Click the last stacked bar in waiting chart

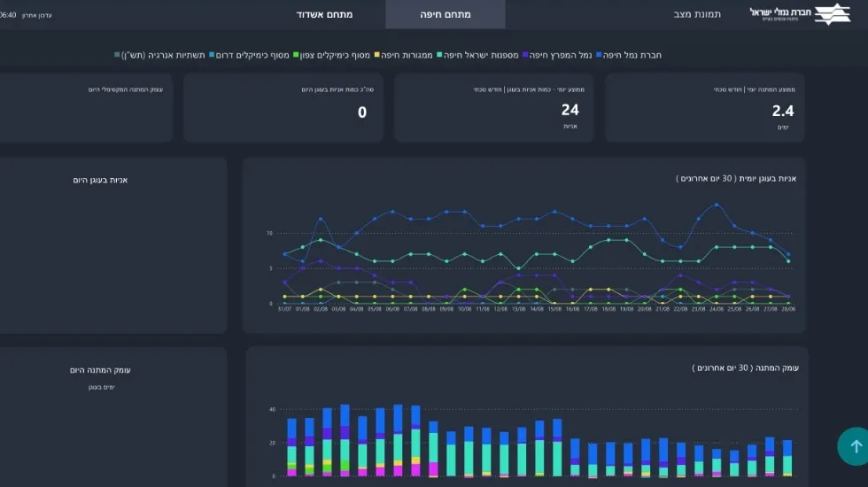pyautogui.click(x=787, y=459)
